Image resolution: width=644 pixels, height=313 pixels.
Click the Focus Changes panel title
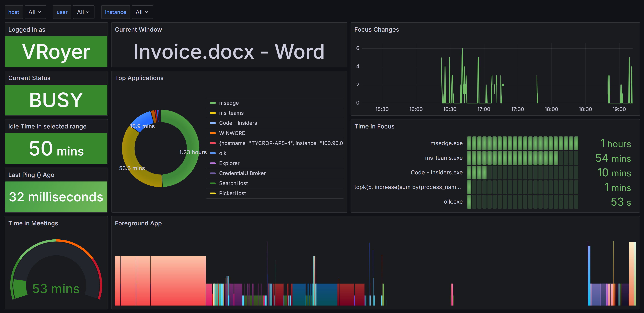pos(377,29)
